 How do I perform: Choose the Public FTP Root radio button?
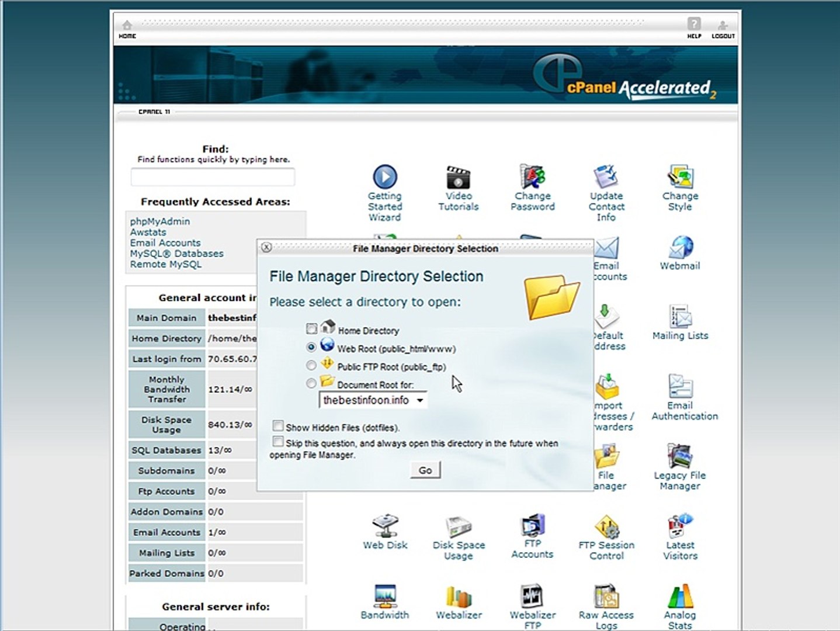311,365
